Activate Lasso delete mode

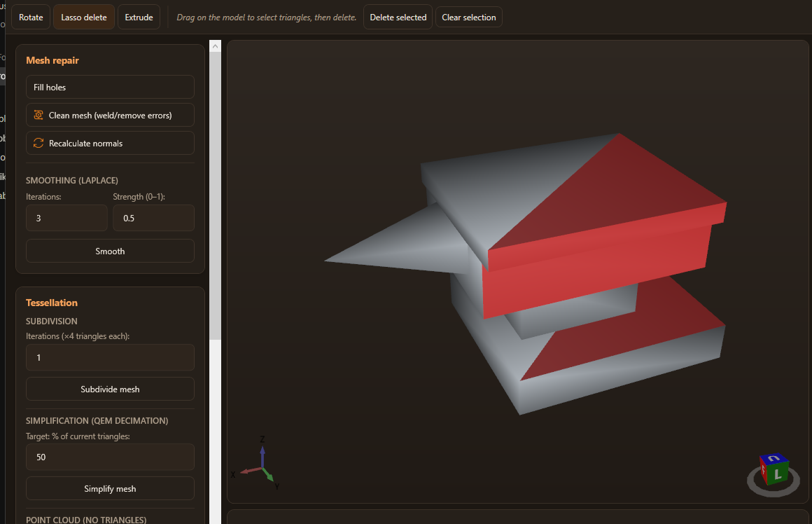(x=84, y=17)
